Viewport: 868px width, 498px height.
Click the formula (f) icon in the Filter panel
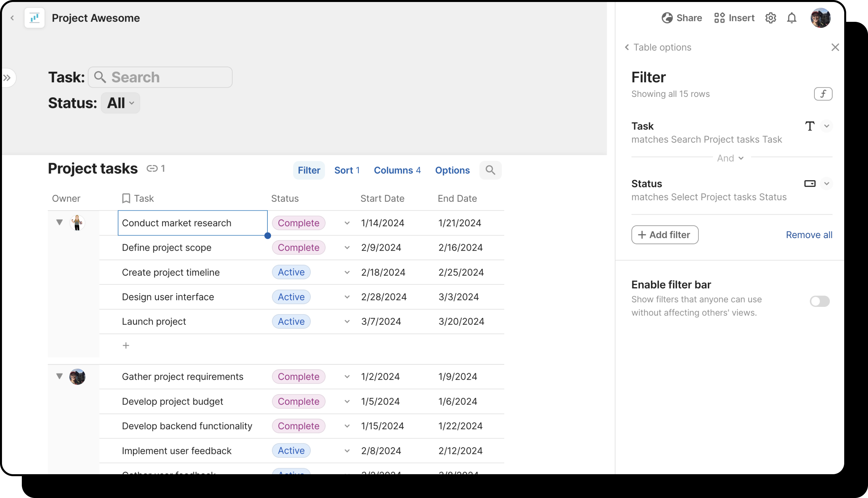[x=823, y=94]
